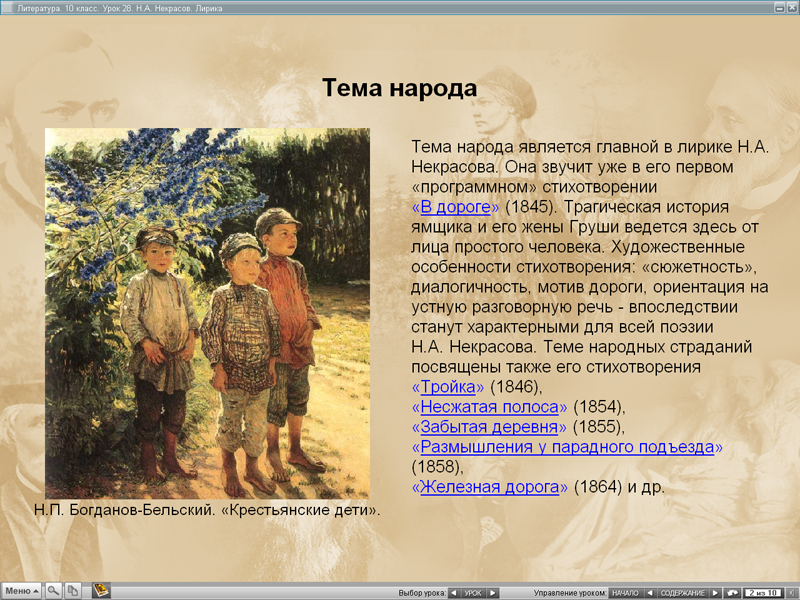Open the textbook icon on toolbar
Viewport: 800px width, 600px height.
tap(100, 590)
